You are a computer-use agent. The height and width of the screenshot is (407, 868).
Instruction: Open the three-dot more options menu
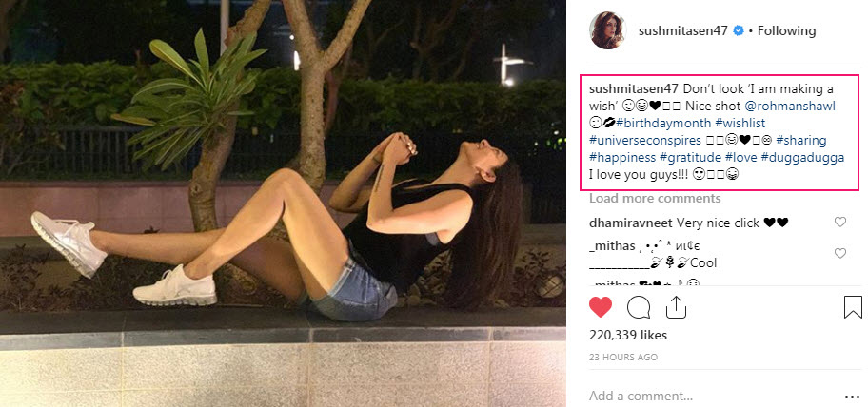[851, 396]
